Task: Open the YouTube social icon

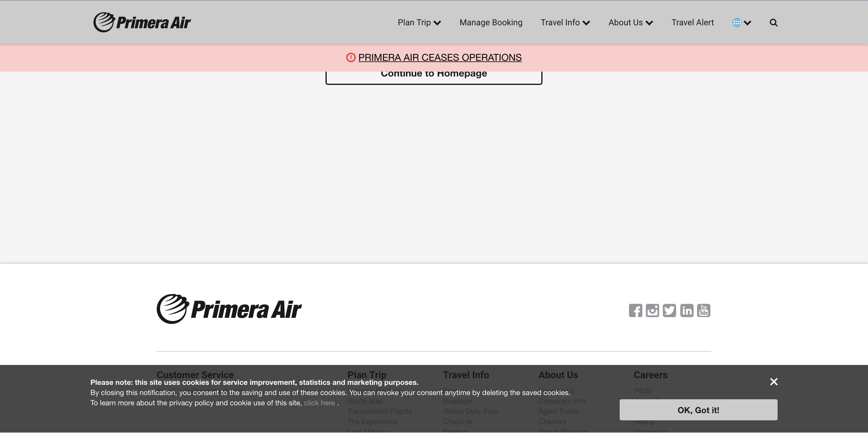Action: point(703,310)
